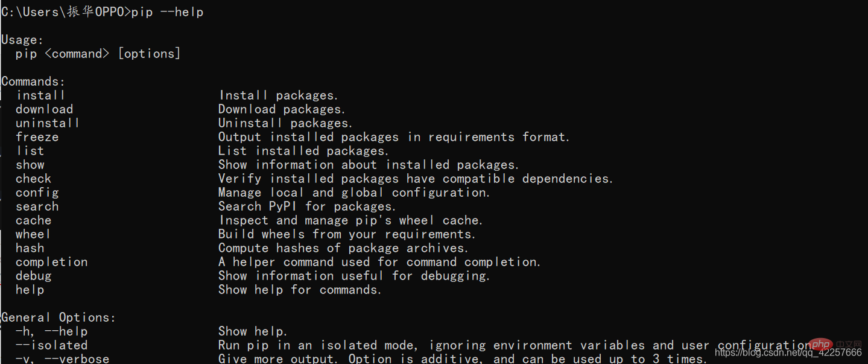868x364 pixels.
Task: Click the 'hash' command name
Action: (x=30, y=248)
